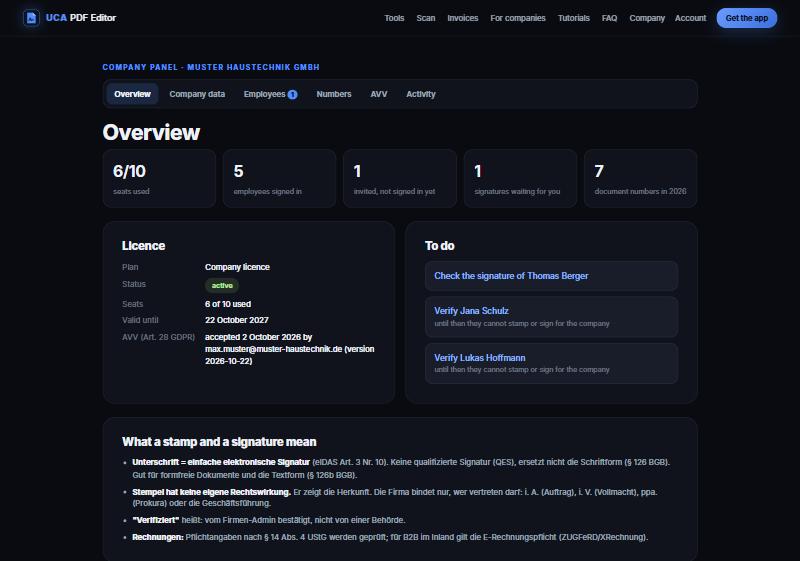The height and width of the screenshot is (561, 800).
Task: Go to Invoices in the top navigation
Action: [x=462, y=18]
